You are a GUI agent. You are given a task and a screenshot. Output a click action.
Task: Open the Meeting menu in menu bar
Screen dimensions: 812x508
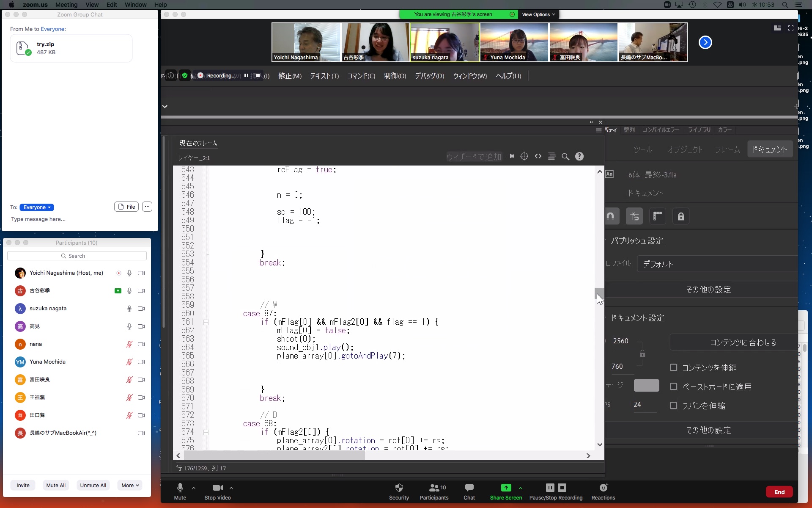(x=66, y=5)
